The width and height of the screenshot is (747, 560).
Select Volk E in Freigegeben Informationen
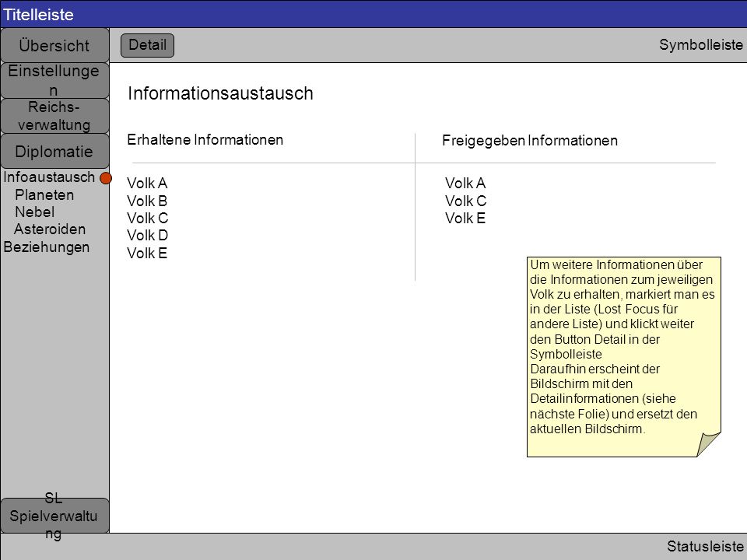465,218
